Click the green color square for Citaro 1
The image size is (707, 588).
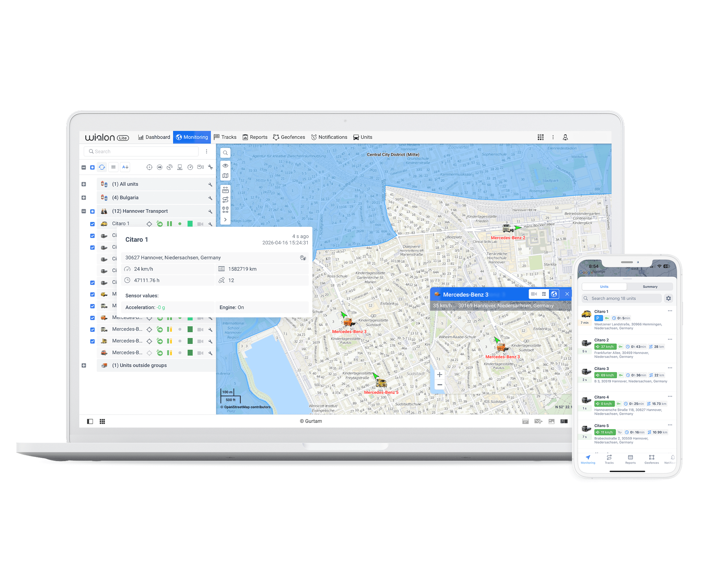(190, 224)
